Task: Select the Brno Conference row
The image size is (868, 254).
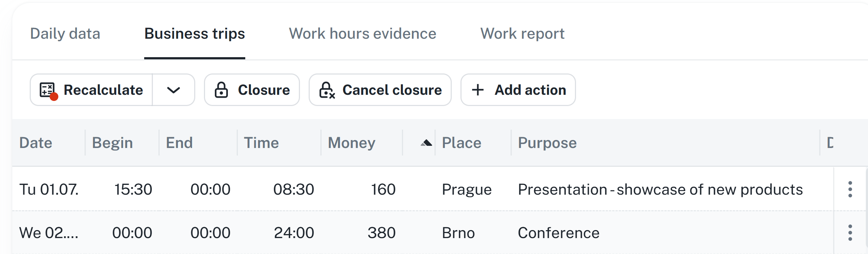Action: 558,233
